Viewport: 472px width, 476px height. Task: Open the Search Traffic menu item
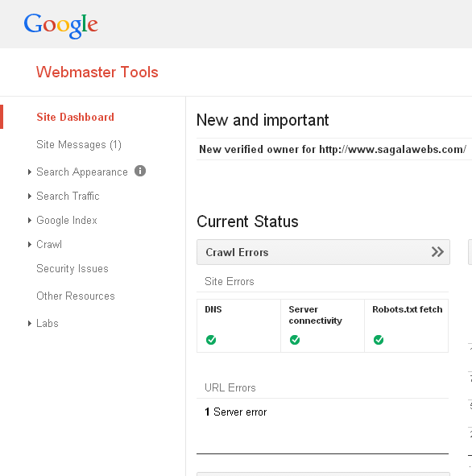pos(68,196)
